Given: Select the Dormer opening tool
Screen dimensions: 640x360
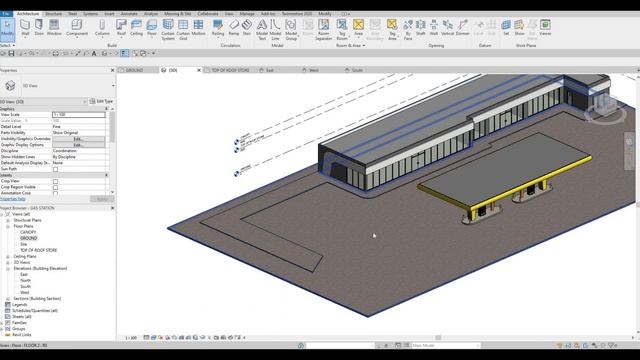Looking at the screenshot, I should tap(462, 27).
